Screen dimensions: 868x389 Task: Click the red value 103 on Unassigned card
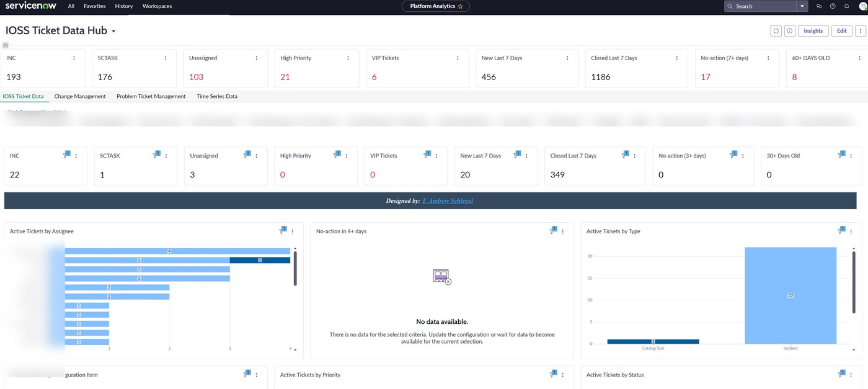(x=197, y=77)
